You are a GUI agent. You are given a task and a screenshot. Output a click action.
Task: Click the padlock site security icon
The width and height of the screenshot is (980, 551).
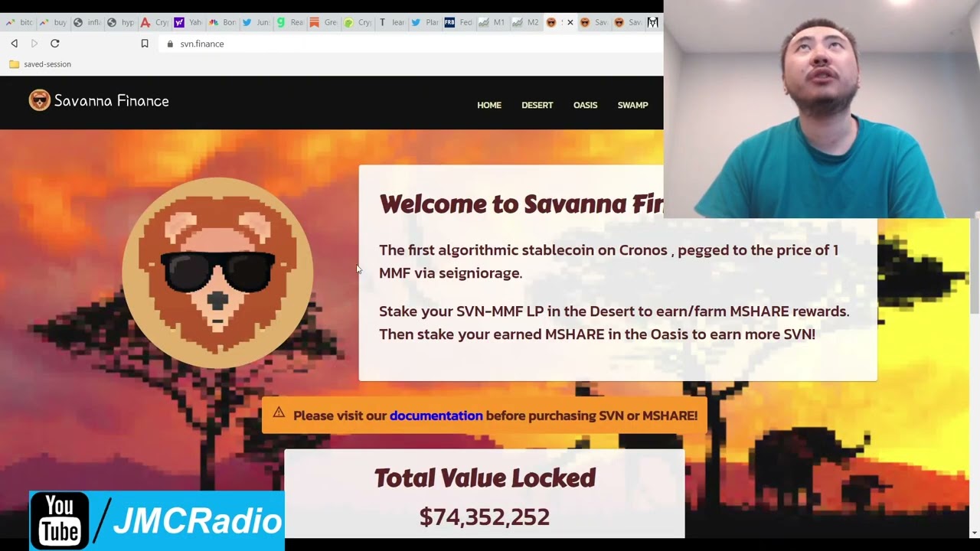click(x=171, y=44)
